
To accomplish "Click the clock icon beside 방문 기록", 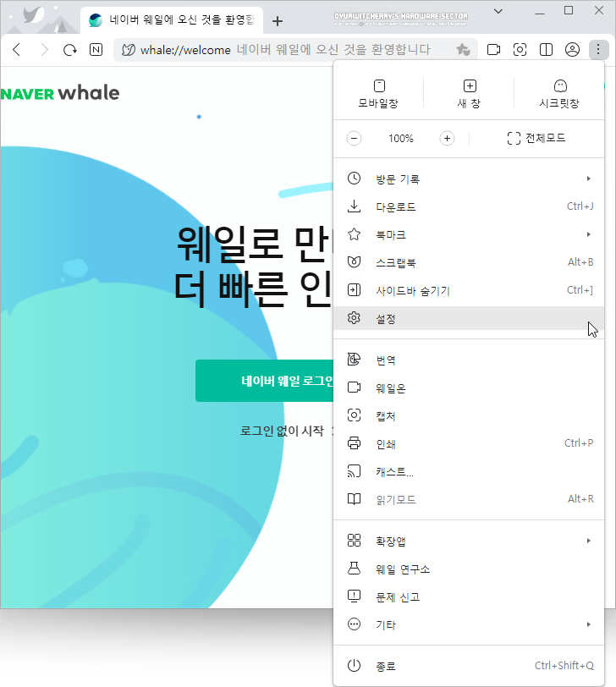I will pos(354,179).
